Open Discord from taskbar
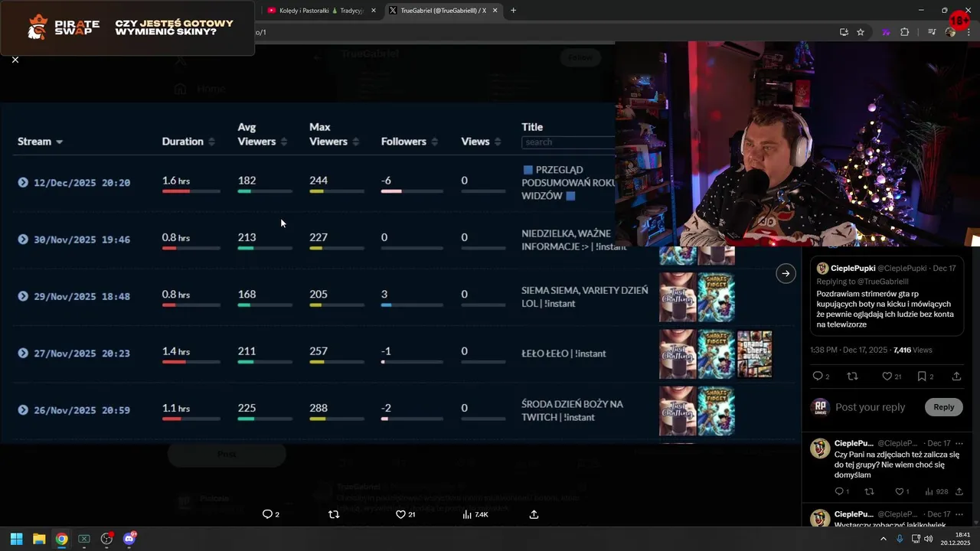This screenshot has height=551, width=980. pyautogui.click(x=129, y=539)
